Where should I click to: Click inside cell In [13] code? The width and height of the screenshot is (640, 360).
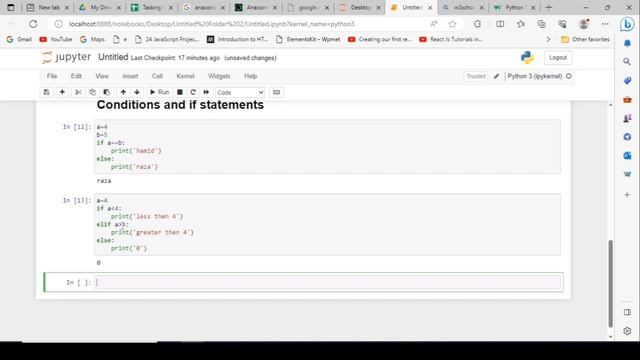tap(327, 224)
